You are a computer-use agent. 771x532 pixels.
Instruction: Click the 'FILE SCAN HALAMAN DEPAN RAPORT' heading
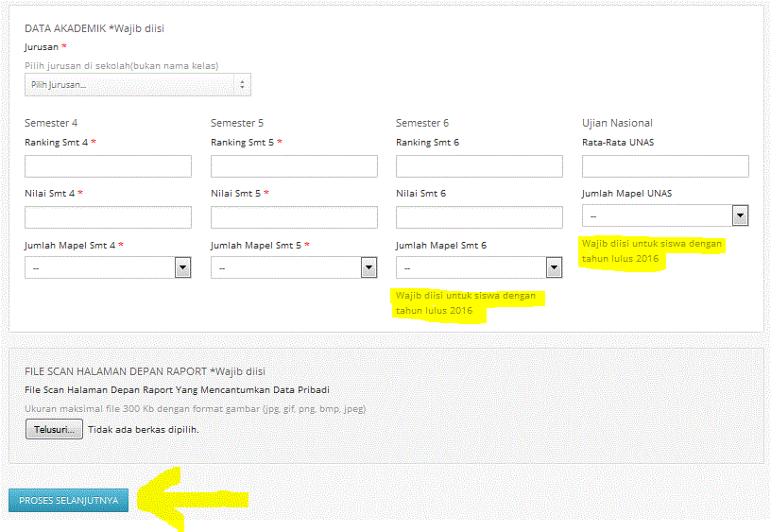click(115, 371)
